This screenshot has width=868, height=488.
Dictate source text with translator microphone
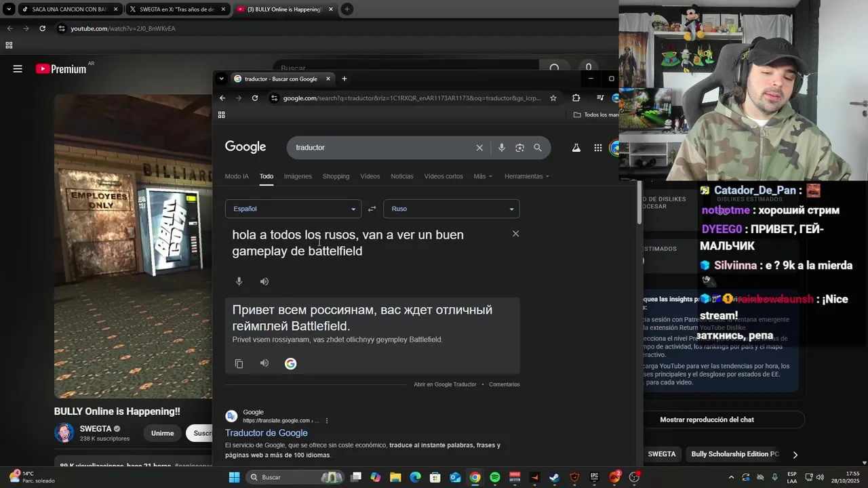(x=239, y=281)
